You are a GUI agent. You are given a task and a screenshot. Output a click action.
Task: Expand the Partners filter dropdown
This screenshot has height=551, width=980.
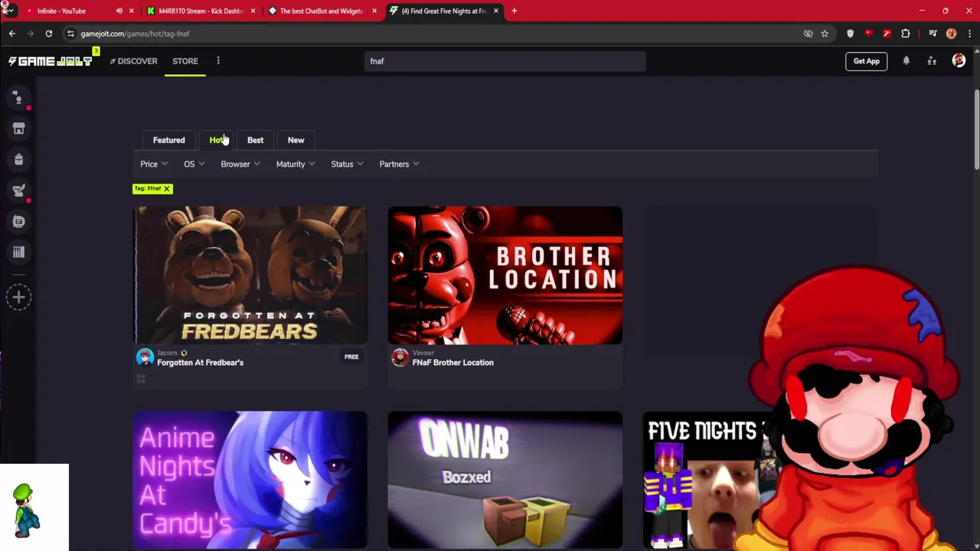click(x=399, y=164)
